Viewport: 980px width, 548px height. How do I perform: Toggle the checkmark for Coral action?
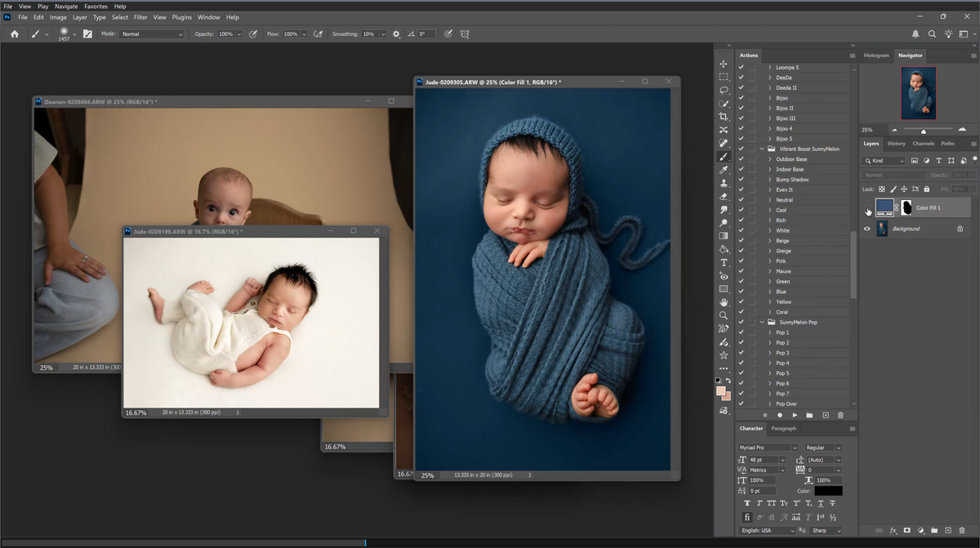(x=741, y=312)
